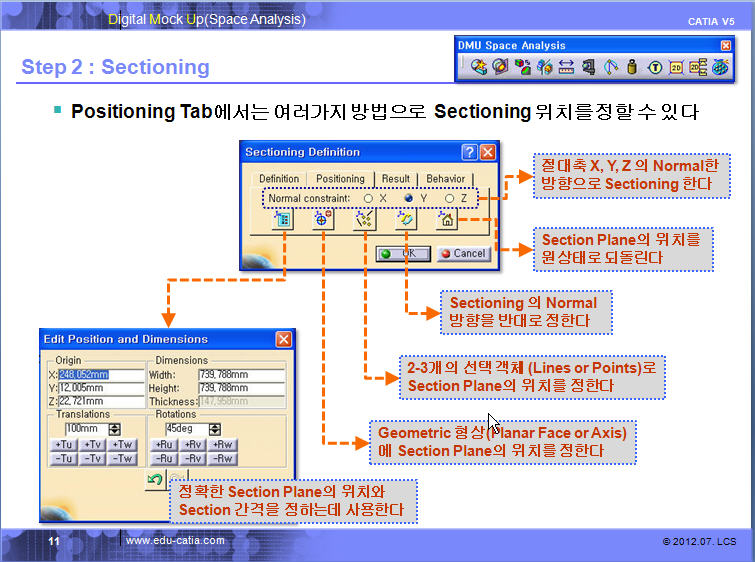Select Y normal constraint radio button
Viewport: 755px width, 562px height.
[409, 198]
